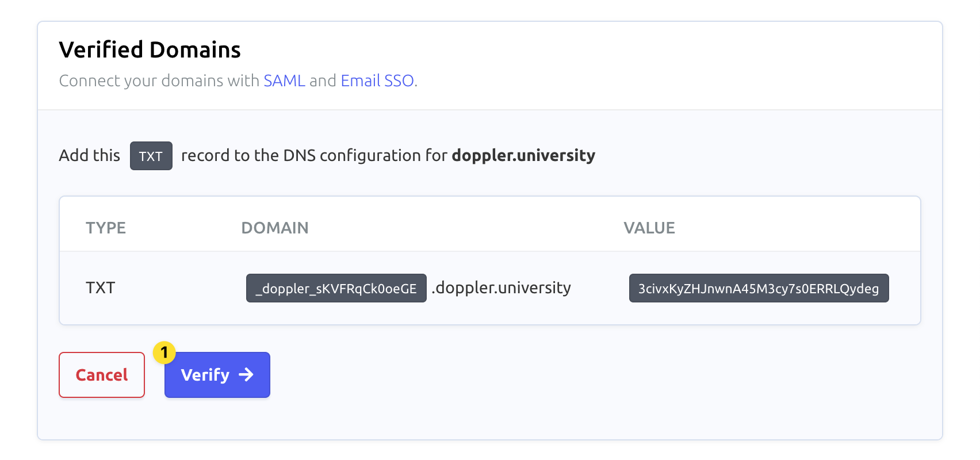Click the dark TXT badge in instruction line
This screenshot has height=460, width=980.
[x=151, y=156]
